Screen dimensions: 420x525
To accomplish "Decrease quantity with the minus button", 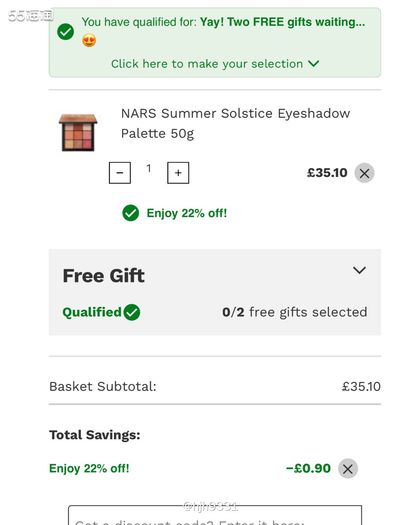I will pos(120,173).
